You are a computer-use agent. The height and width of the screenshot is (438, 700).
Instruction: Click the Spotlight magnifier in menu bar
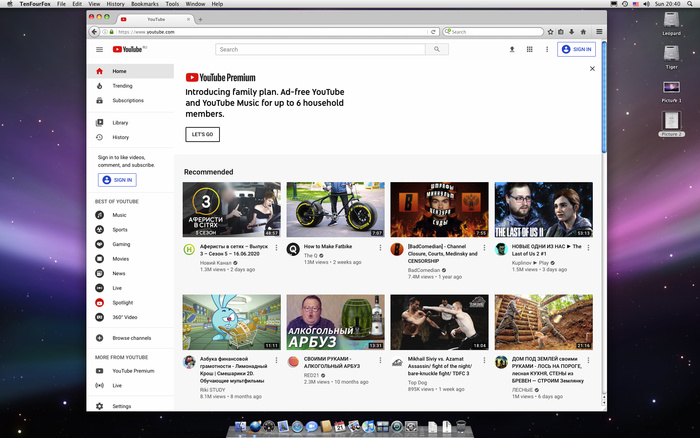[691, 4]
